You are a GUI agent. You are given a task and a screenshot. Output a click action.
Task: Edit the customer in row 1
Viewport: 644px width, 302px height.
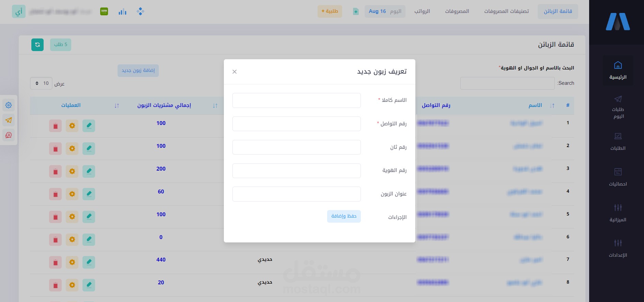click(89, 126)
